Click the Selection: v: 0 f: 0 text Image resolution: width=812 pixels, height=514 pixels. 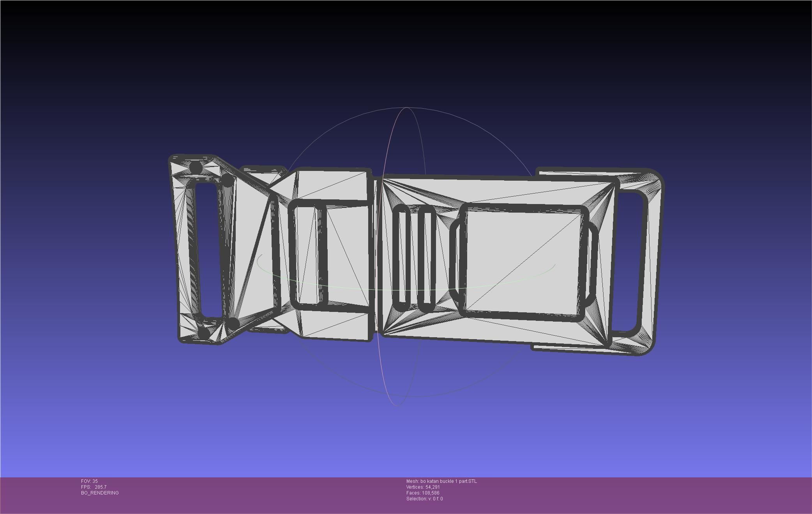[x=424, y=499]
